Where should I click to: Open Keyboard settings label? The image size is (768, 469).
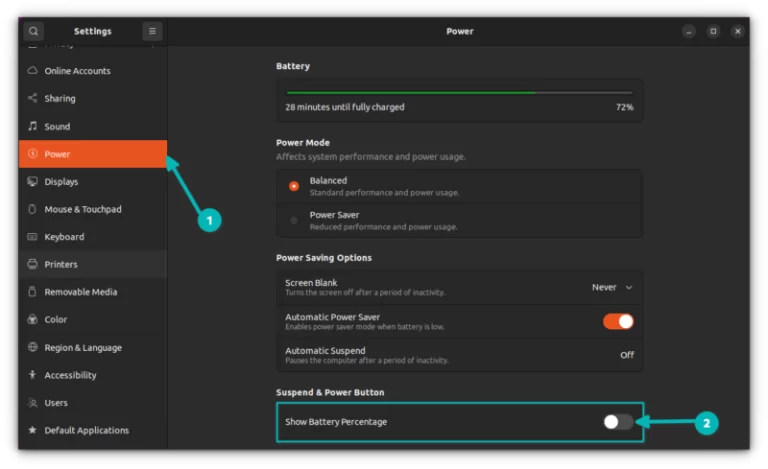(x=64, y=237)
